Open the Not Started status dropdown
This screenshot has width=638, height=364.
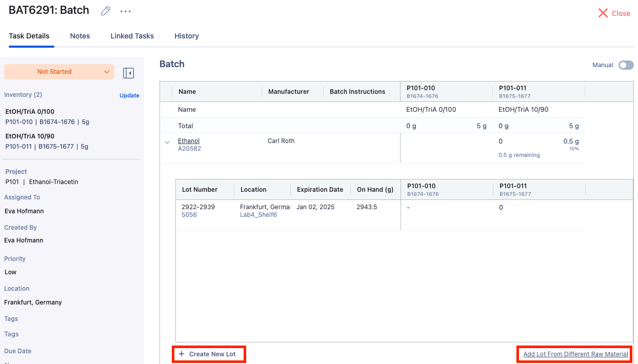point(59,72)
